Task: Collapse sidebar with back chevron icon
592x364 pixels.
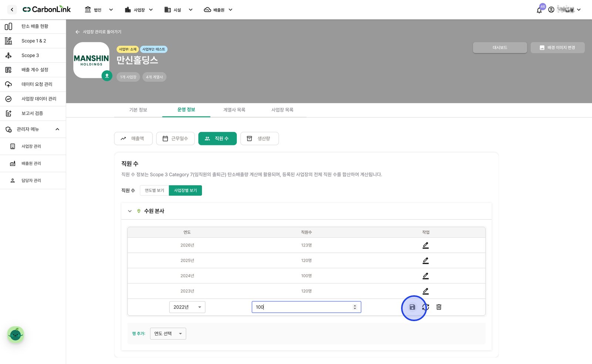Action: 12,10
